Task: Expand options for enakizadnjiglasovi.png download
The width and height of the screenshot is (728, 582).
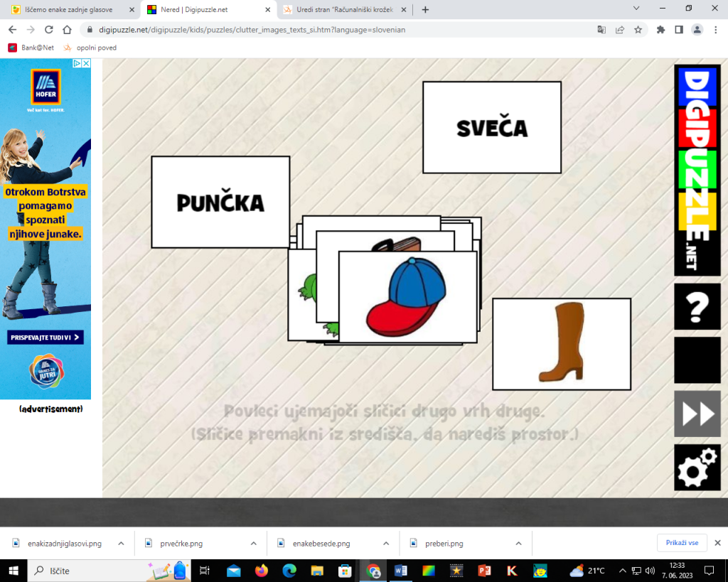Action: 121,543
